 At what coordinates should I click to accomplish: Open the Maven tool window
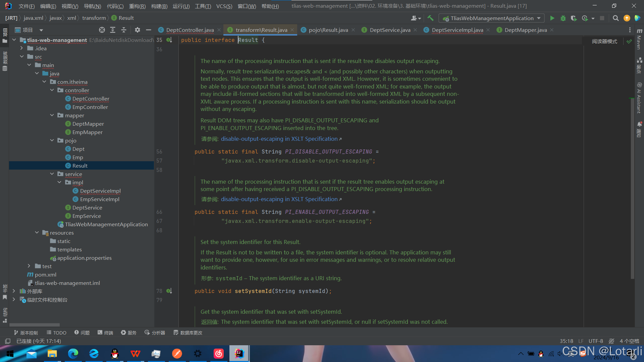[x=639, y=40]
